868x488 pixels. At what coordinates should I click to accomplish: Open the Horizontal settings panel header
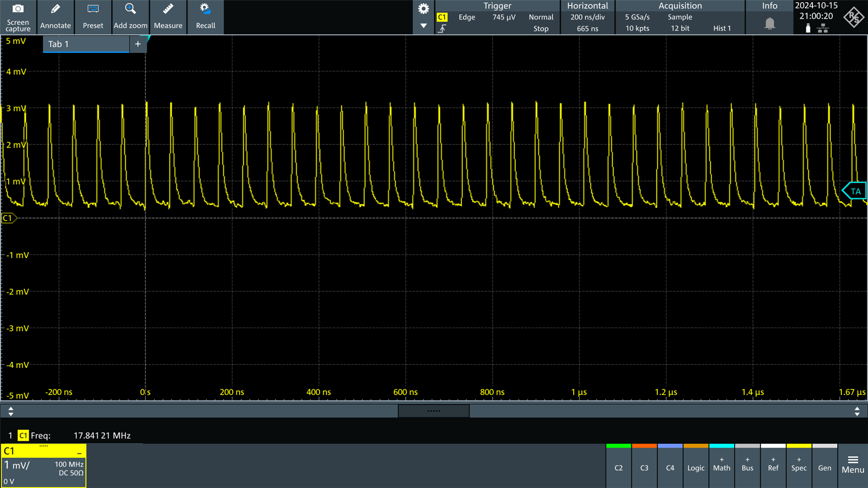click(587, 6)
